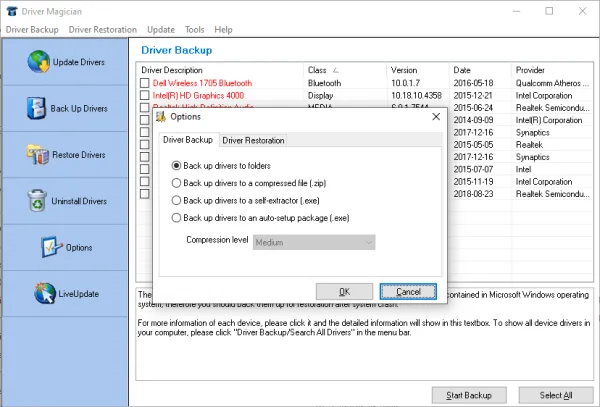Screen dimensions: 600x407
Task: Click the Cancel button
Action: pyautogui.click(x=408, y=292)
